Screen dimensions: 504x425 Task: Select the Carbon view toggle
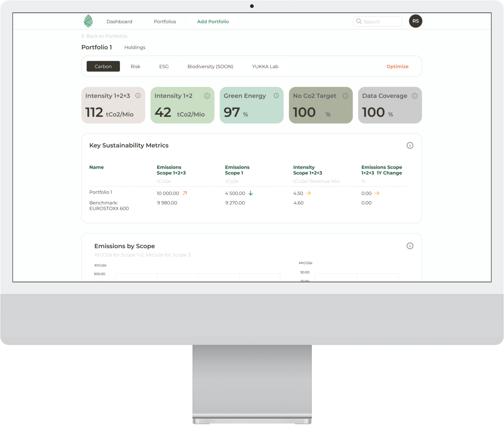point(103,66)
